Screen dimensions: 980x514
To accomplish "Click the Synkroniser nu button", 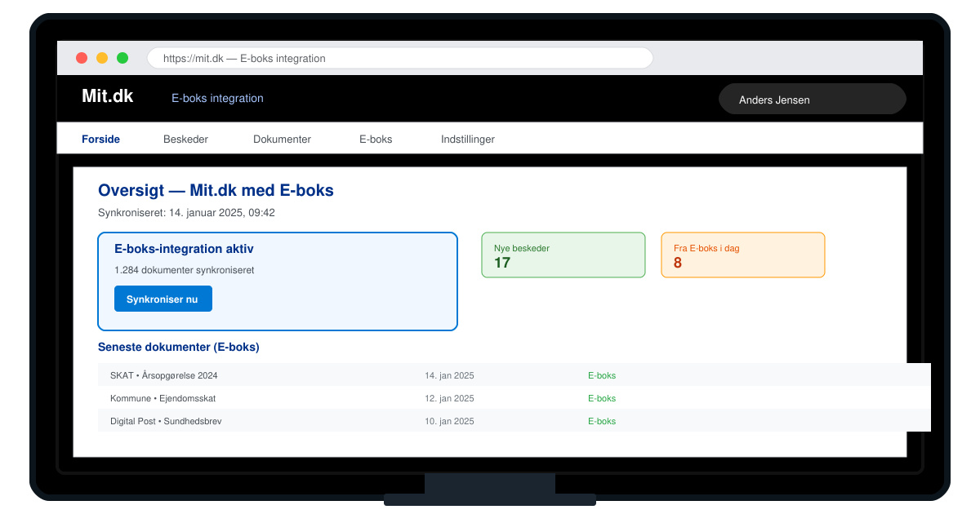I will click(163, 299).
